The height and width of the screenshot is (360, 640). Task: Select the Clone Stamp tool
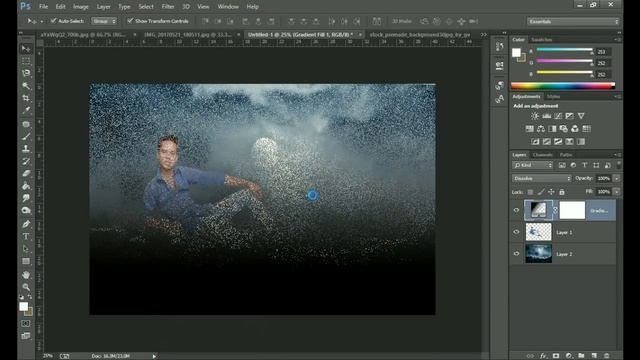(x=26, y=149)
